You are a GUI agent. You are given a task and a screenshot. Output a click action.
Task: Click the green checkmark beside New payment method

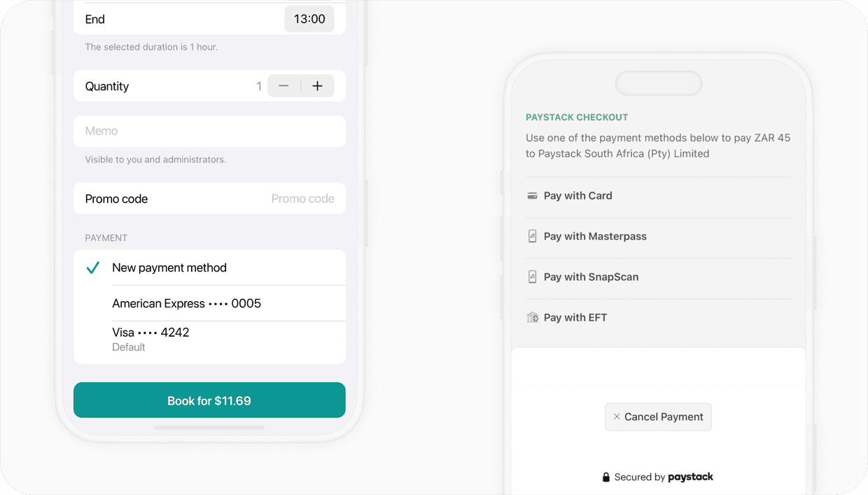[93, 267]
